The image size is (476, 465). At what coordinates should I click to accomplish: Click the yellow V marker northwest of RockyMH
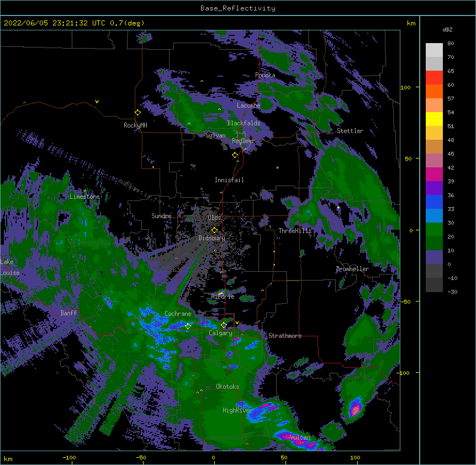(x=97, y=102)
